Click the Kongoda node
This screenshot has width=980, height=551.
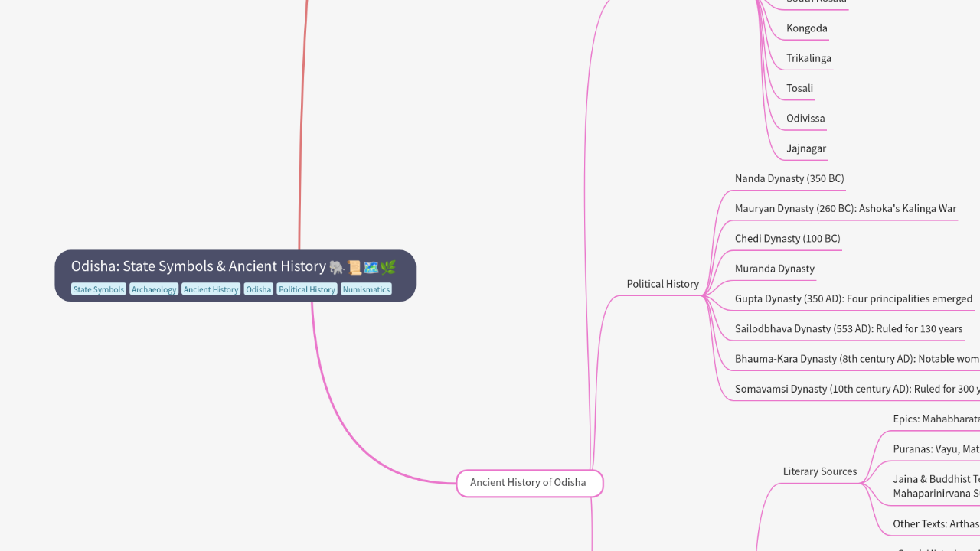tap(807, 28)
